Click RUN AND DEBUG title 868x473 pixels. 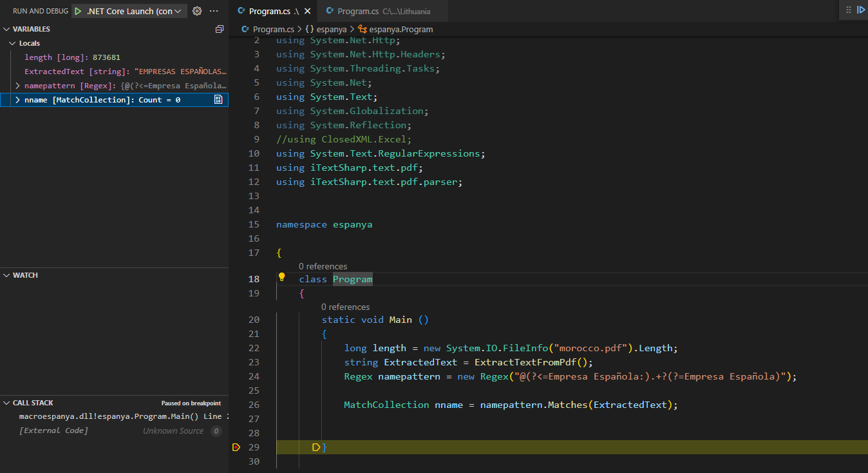(41, 11)
